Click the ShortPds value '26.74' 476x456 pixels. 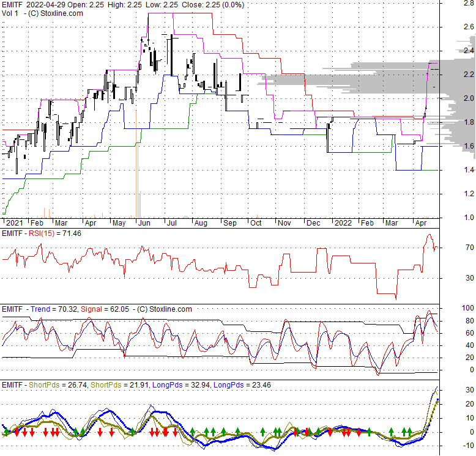pyautogui.click(x=77, y=385)
